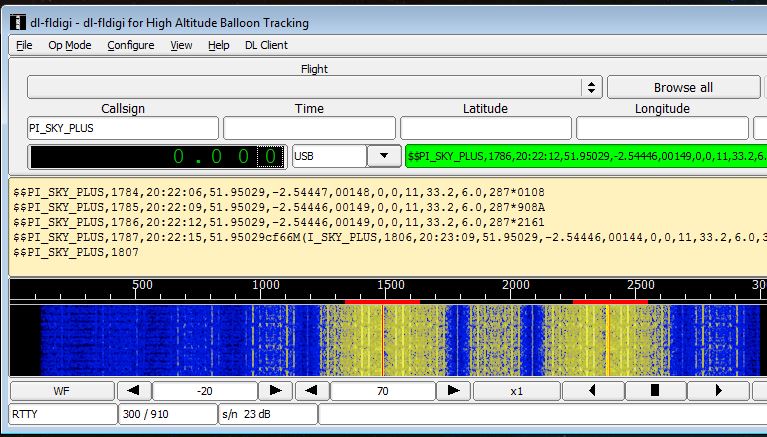Open the DL Client menu
The height and width of the screenshot is (437, 767).
point(266,45)
